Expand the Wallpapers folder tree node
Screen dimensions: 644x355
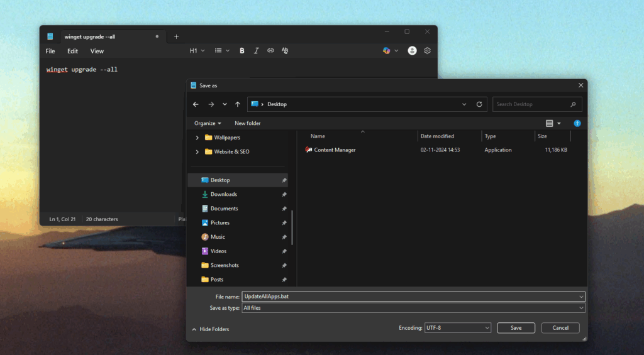click(x=197, y=138)
